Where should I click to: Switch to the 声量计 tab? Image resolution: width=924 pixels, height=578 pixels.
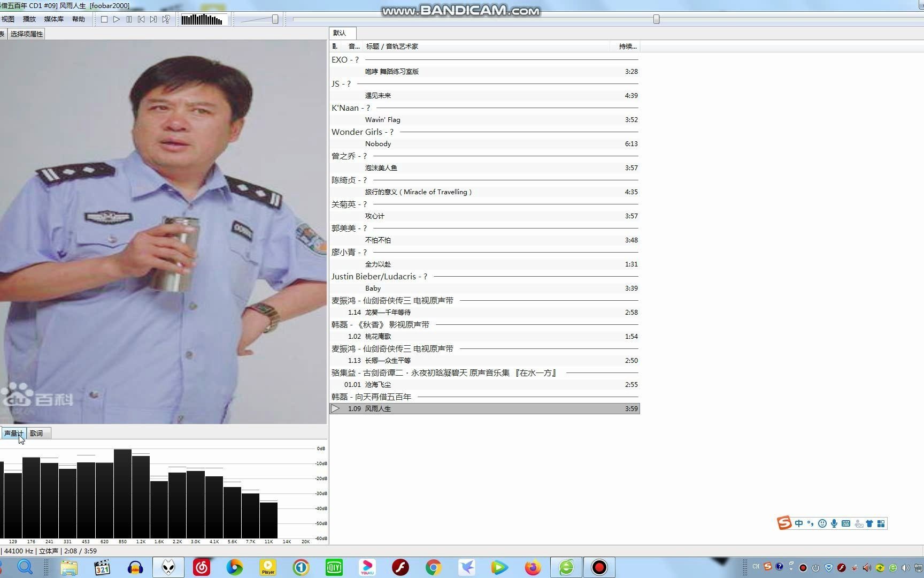(13, 433)
